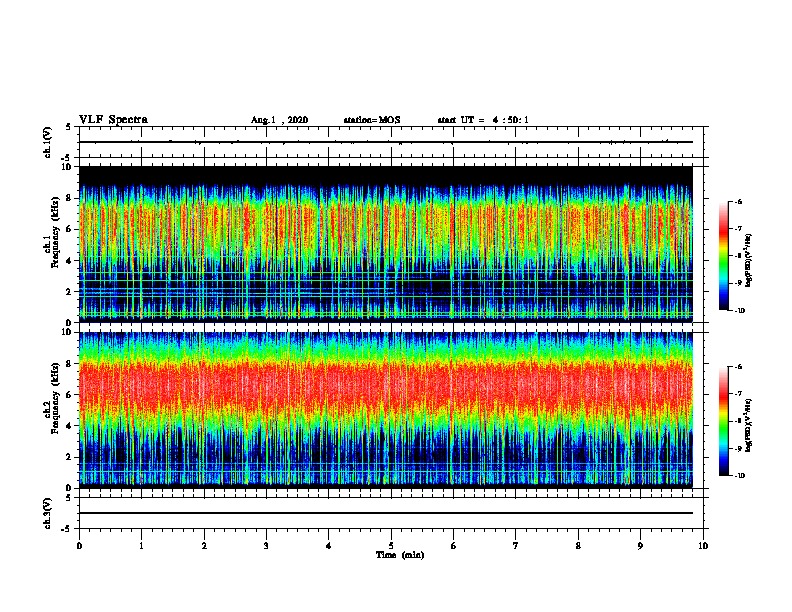Click time axis tick label "5" under the plots
The image size is (792, 612).
(391, 546)
